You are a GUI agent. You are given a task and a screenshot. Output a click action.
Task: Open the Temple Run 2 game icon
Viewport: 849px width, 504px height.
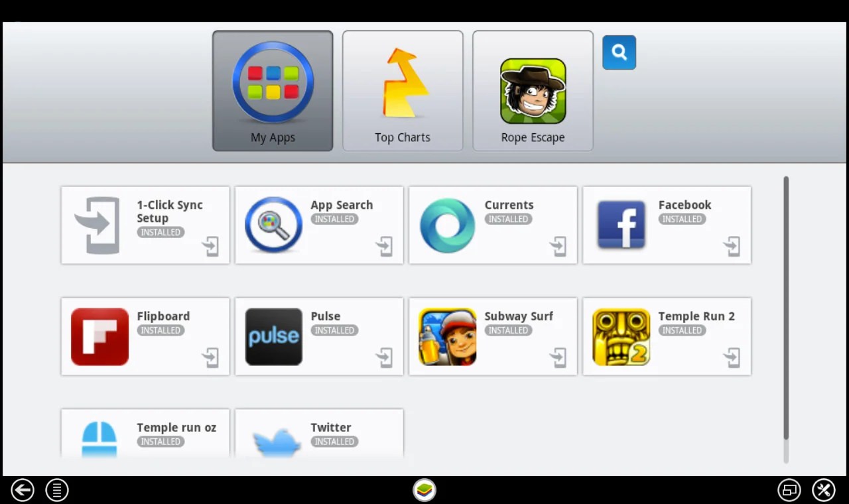(x=621, y=336)
